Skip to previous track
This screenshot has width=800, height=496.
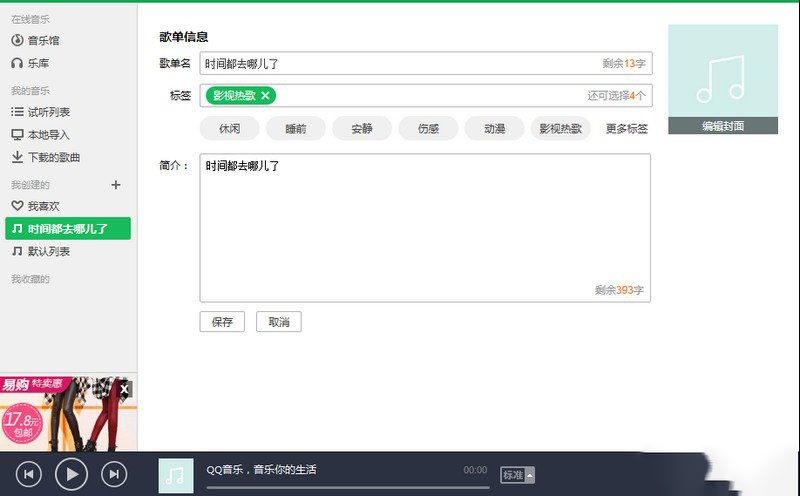(29, 474)
